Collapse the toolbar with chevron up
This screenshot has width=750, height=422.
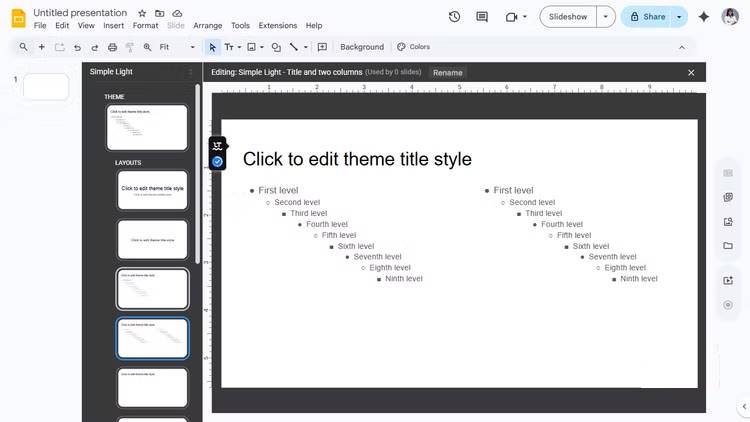[x=682, y=47]
